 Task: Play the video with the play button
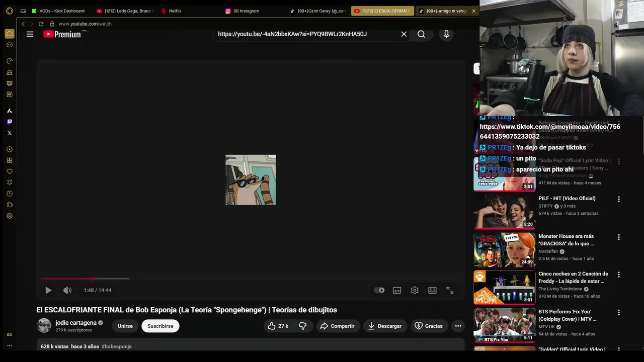[48, 290]
